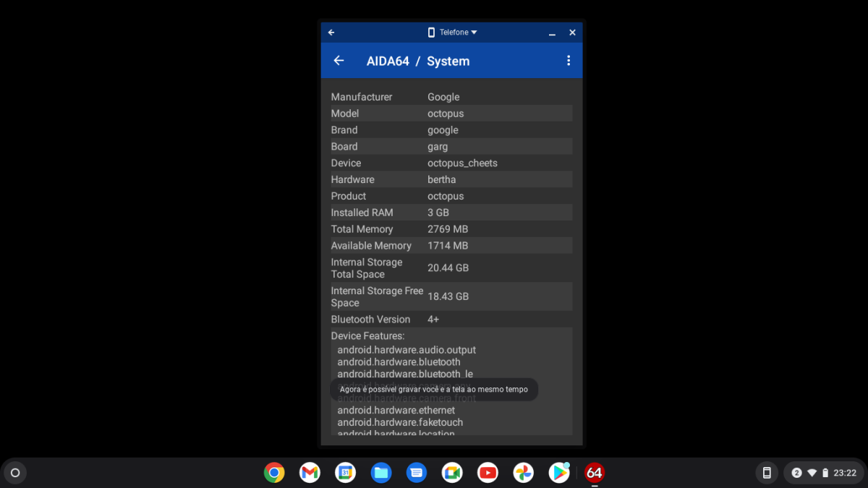Open Messages app from the shelf
Screen dimensions: 868x488
417,473
